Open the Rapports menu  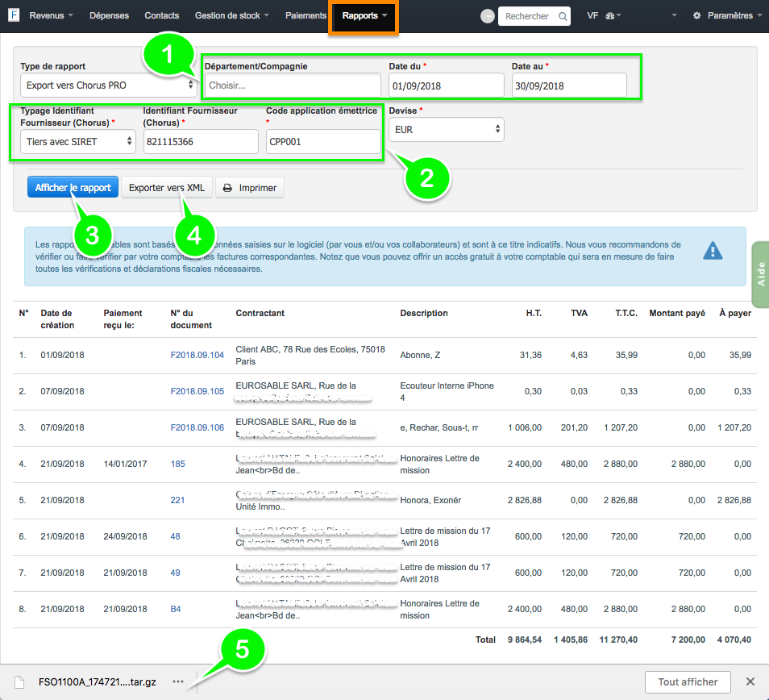click(364, 16)
